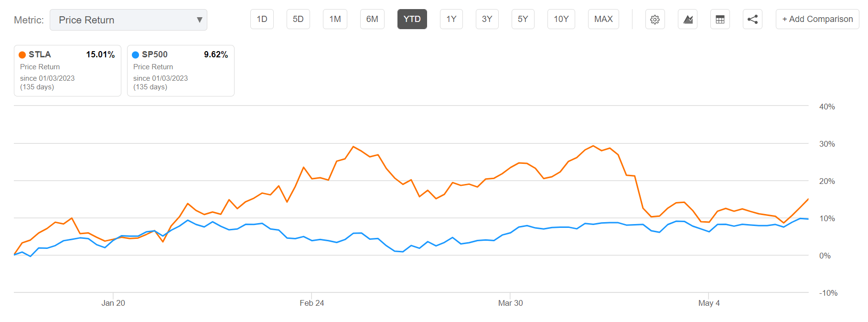Click the share chart icon
This screenshot has width=868, height=322.
coord(752,20)
